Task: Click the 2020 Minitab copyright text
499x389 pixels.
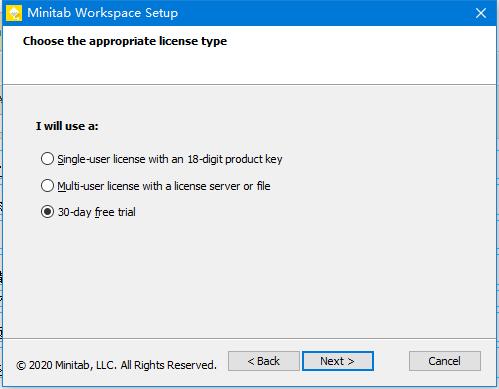Action: (116, 365)
